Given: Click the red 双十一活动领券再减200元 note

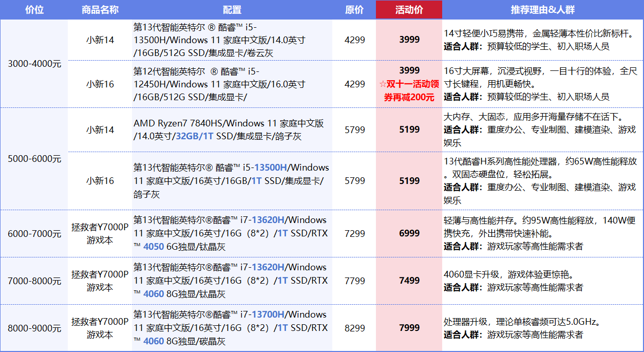Looking at the screenshot, I should (409, 90).
